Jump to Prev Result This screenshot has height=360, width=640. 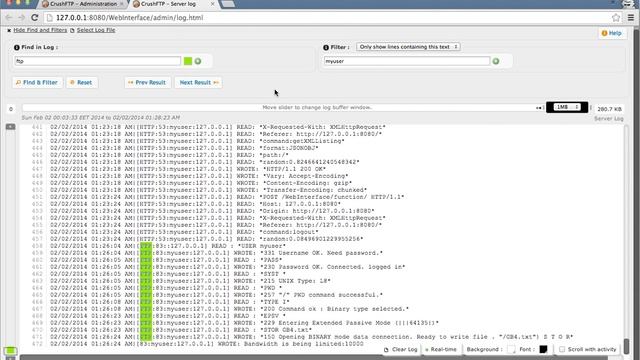click(x=147, y=82)
